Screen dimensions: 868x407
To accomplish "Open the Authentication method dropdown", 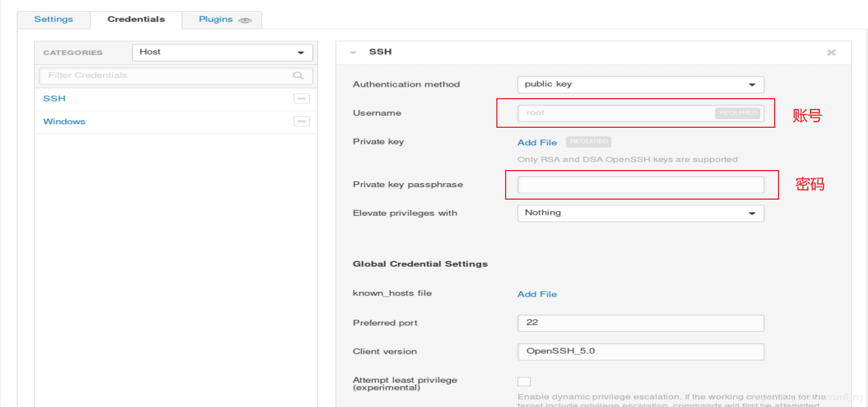I will click(641, 84).
